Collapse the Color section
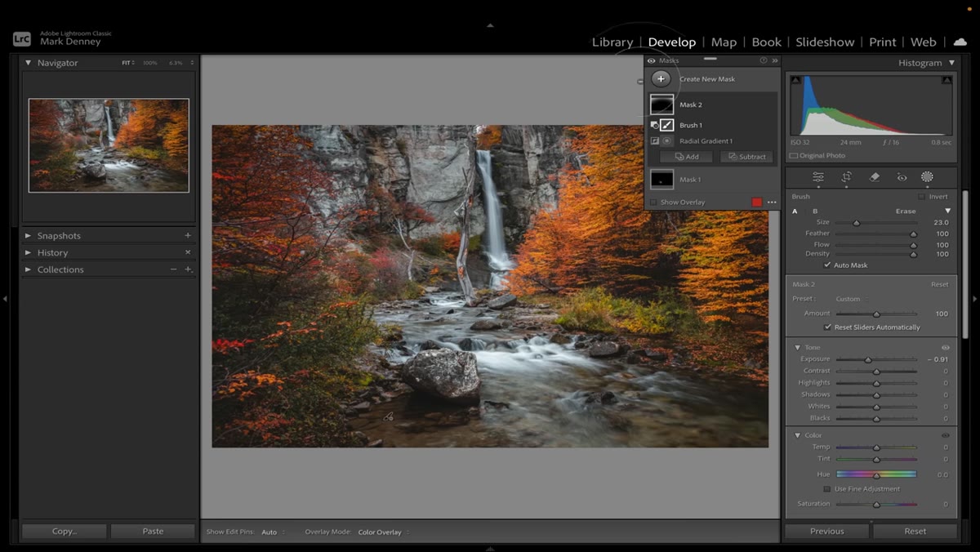Image resolution: width=980 pixels, height=552 pixels. [798, 435]
